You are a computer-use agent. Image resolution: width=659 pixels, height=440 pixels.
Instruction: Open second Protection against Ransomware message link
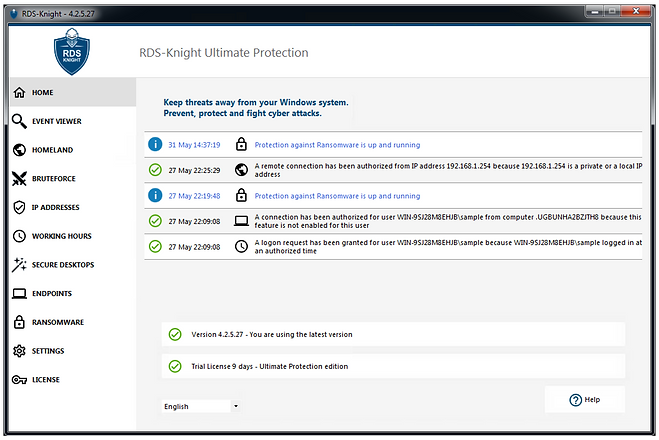pyautogui.click(x=337, y=196)
